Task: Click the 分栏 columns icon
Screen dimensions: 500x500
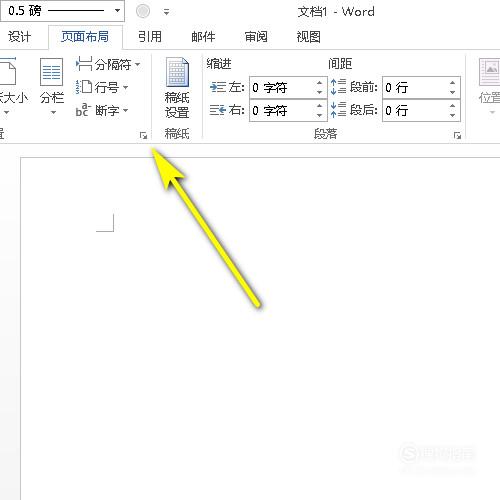Action: [x=51, y=72]
